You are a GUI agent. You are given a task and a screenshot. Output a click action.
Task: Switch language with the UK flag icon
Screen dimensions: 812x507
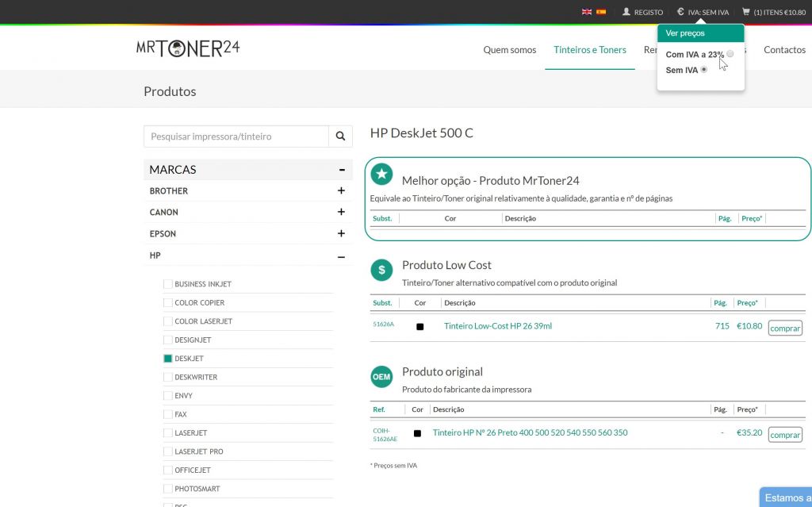coord(587,12)
